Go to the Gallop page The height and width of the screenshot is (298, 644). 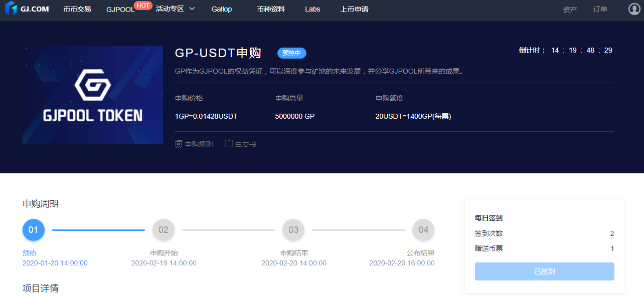coord(222,9)
